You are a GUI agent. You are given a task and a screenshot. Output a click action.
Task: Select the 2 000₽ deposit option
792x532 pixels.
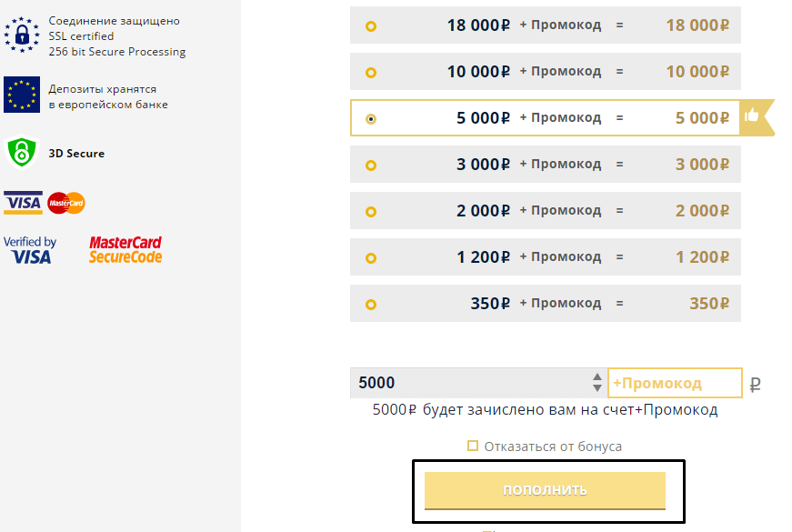pyautogui.click(x=371, y=210)
